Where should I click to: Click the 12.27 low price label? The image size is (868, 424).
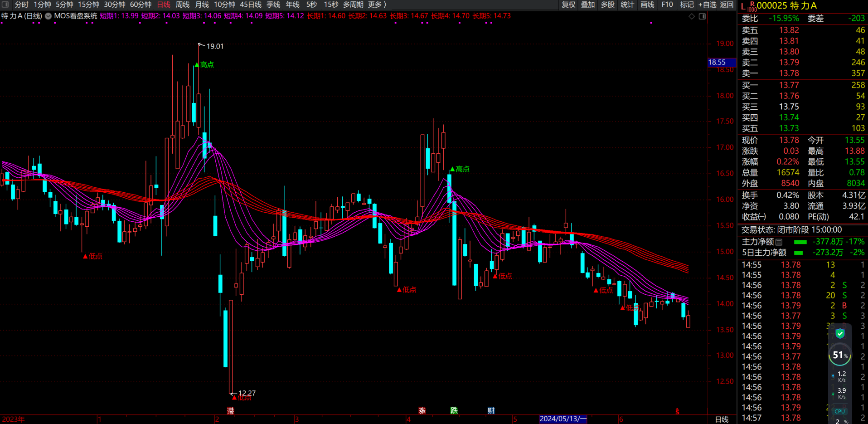(247, 393)
